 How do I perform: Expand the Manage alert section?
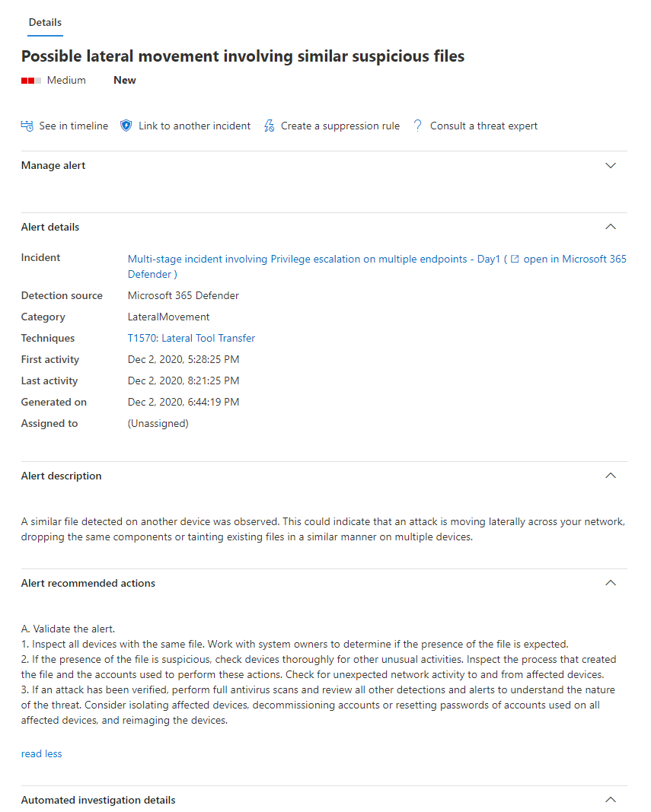coord(610,166)
